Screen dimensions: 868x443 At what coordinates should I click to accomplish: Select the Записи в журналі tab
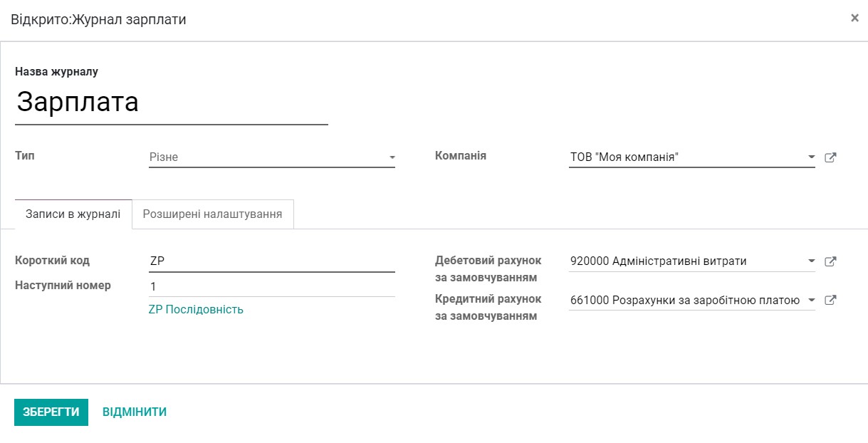tap(72, 214)
